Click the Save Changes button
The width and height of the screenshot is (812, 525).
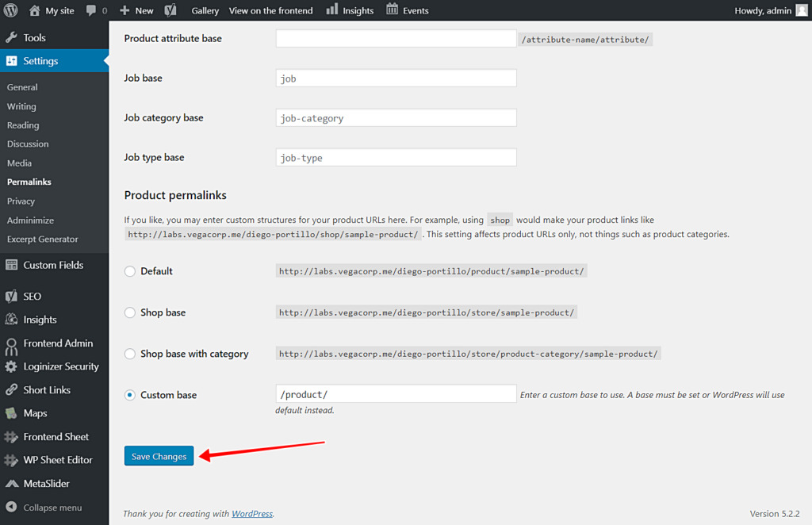159,456
